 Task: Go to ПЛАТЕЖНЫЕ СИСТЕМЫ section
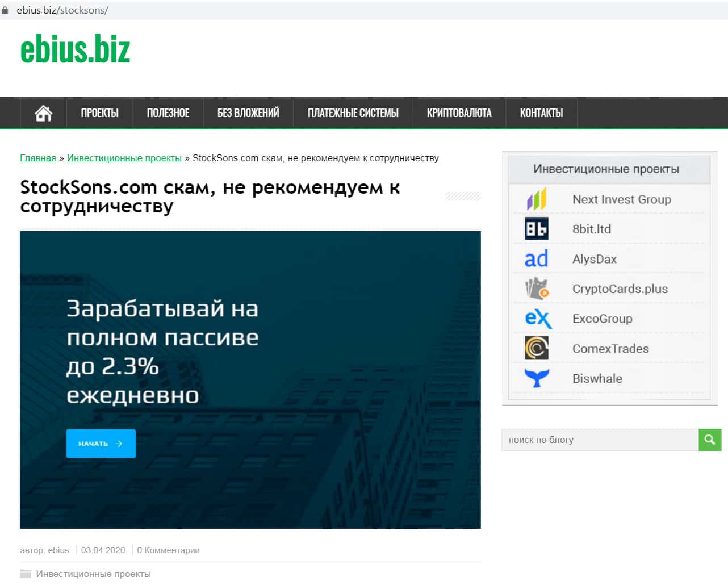pos(353,113)
